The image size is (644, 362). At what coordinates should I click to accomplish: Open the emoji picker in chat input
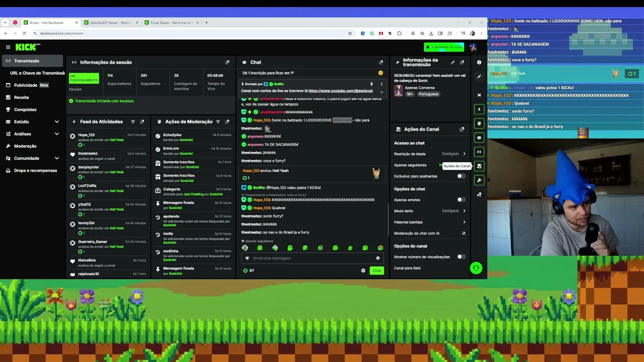click(x=378, y=258)
